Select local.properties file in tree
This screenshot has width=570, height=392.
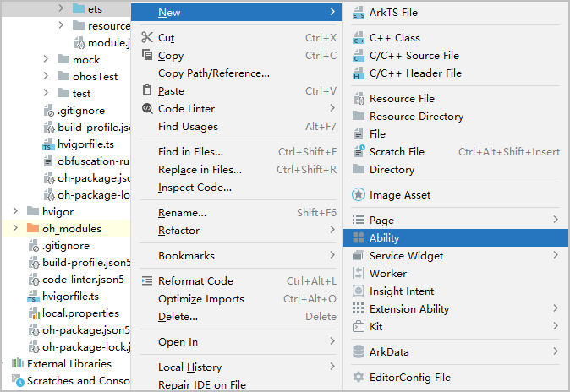click(x=79, y=313)
